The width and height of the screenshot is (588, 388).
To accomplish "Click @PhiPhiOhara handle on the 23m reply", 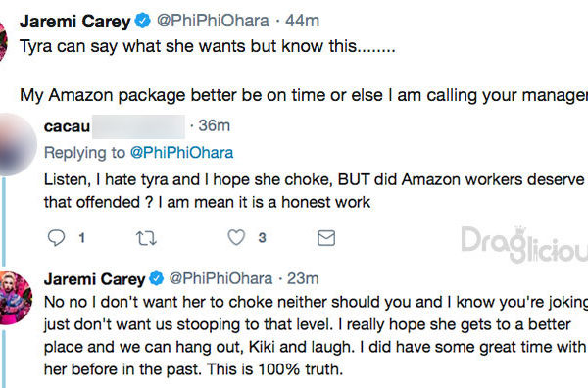I will click(220, 278).
